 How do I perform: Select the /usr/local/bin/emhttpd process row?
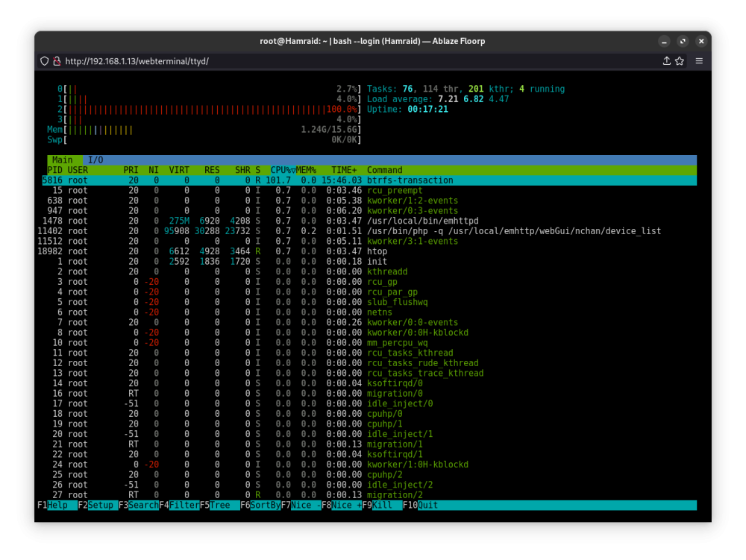pyautogui.click(x=369, y=221)
